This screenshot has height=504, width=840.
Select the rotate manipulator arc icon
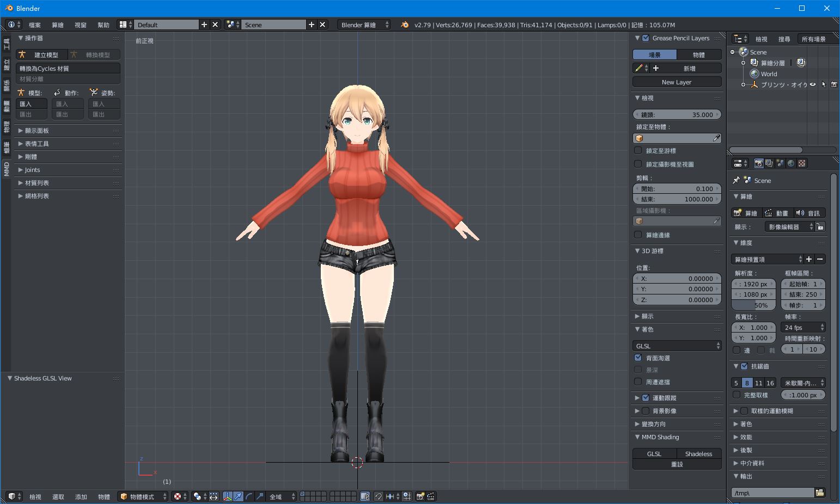tap(249, 496)
